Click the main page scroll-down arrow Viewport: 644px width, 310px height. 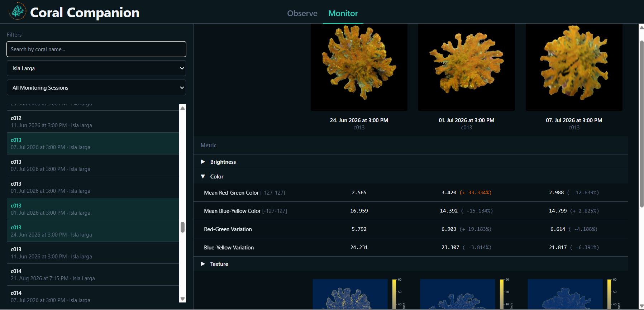[x=641, y=306]
